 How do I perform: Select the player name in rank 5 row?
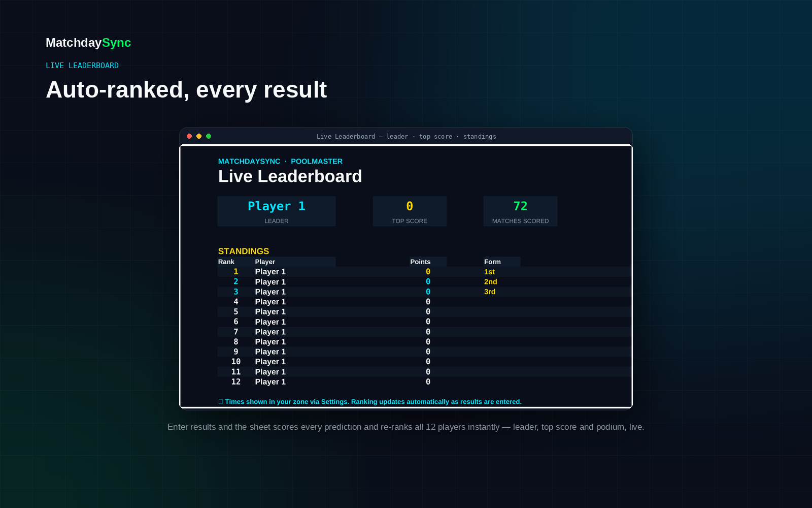[x=270, y=312]
